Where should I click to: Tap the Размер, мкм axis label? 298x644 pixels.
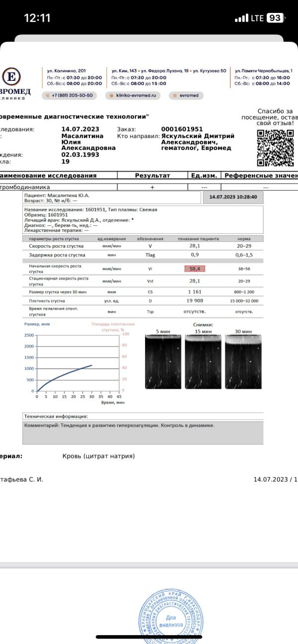[37, 324]
